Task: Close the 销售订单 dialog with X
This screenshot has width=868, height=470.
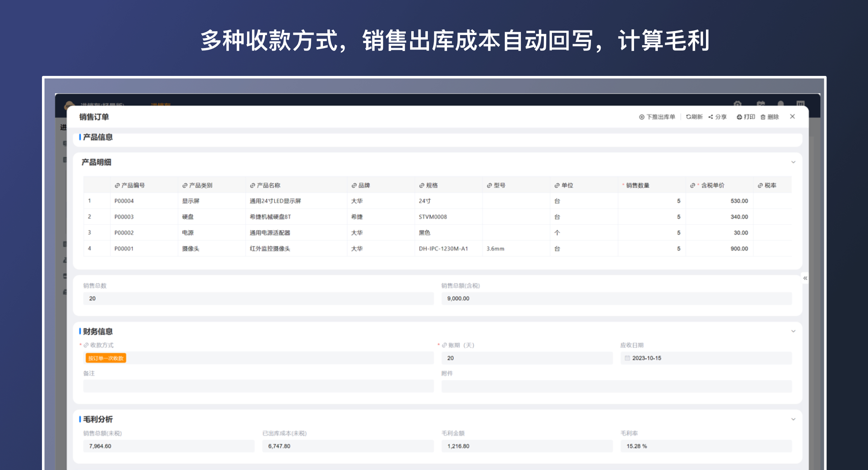Action: 792,116
